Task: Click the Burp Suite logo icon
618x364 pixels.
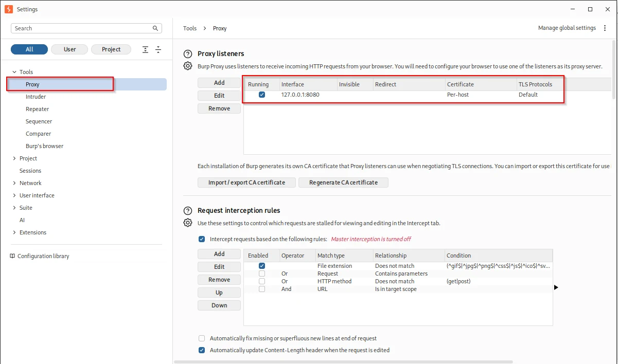Action: 8,9
